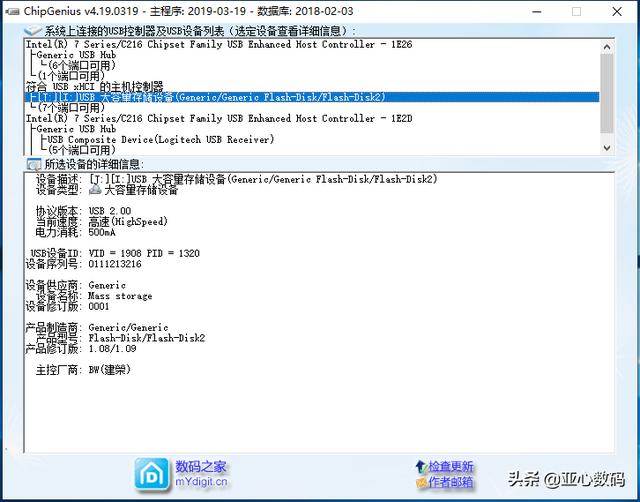Select 符合 USB xHCI 的主机控制器 entry
The width and height of the screenshot is (640, 502).
(x=95, y=87)
